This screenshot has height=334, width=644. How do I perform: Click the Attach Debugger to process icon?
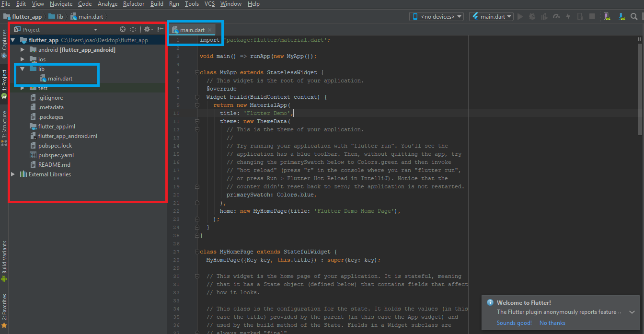click(x=580, y=16)
